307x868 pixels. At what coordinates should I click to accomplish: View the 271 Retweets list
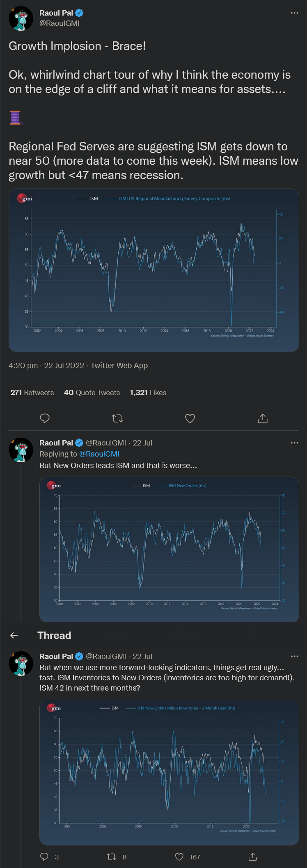(x=32, y=393)
